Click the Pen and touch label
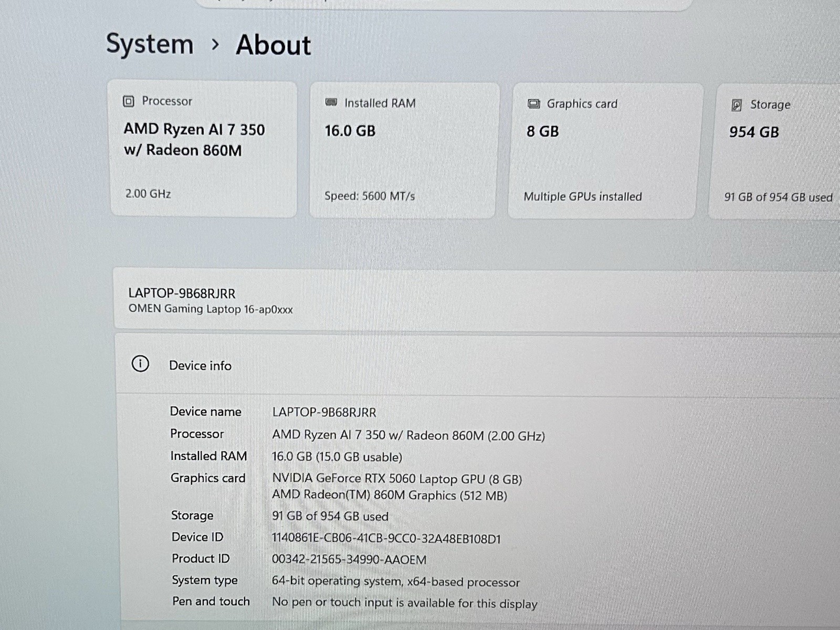 click(x=211, y=602)
